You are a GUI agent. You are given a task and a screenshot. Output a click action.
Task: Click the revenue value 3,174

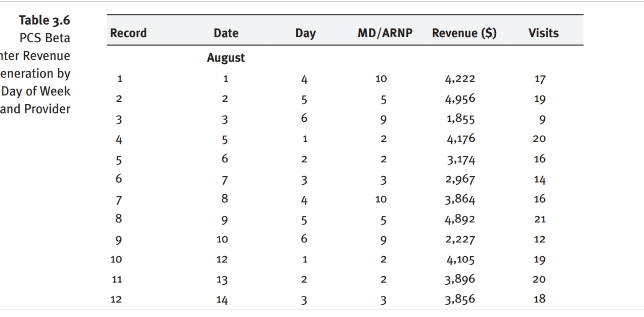click(x=460, y=160)
